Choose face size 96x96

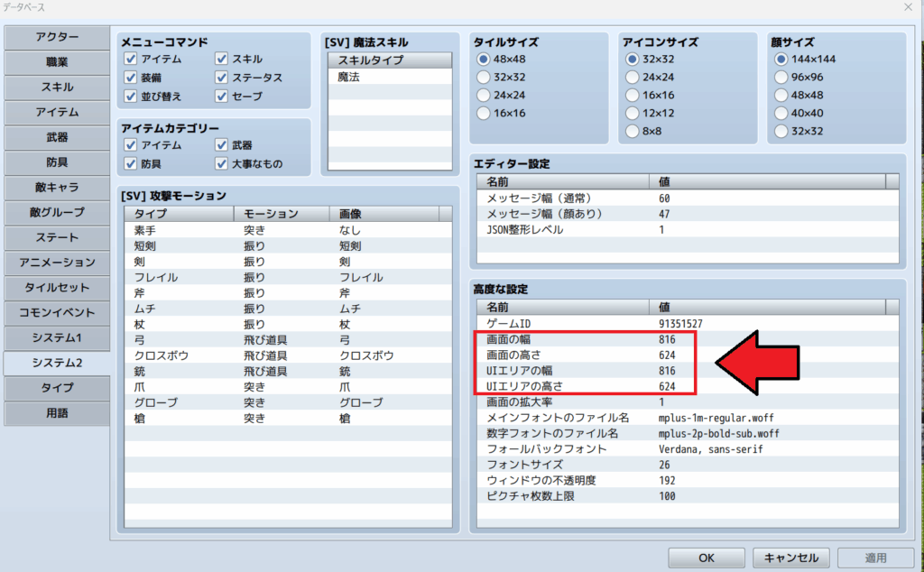[781, 78]
